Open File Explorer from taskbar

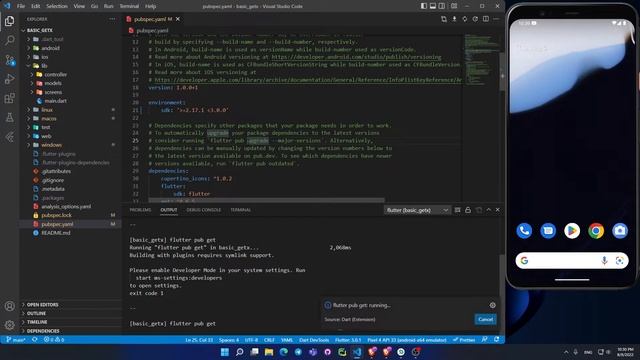pyautogui.click(x=269, y=352)
